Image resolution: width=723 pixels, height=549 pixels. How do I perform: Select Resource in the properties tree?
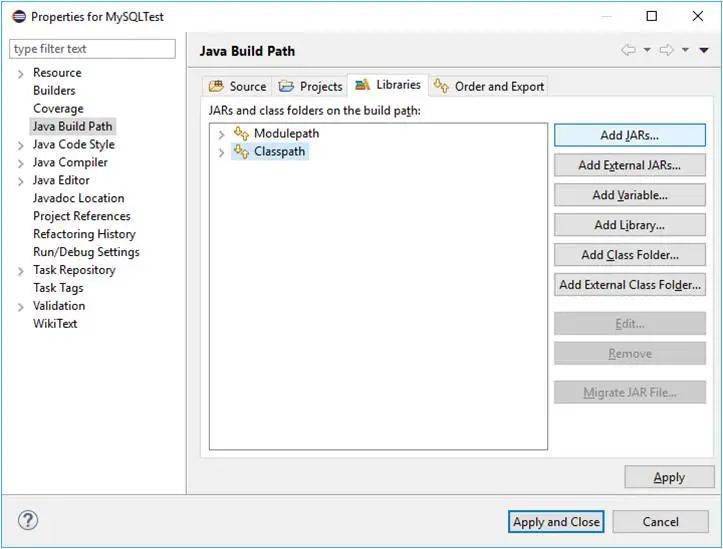pyautogui.click(x=57, y=73)
